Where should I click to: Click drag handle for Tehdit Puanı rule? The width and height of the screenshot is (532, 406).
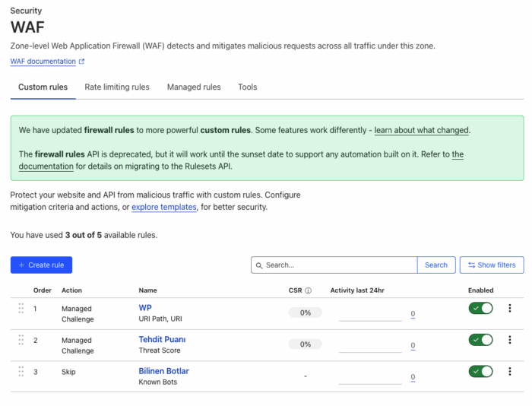21,340
